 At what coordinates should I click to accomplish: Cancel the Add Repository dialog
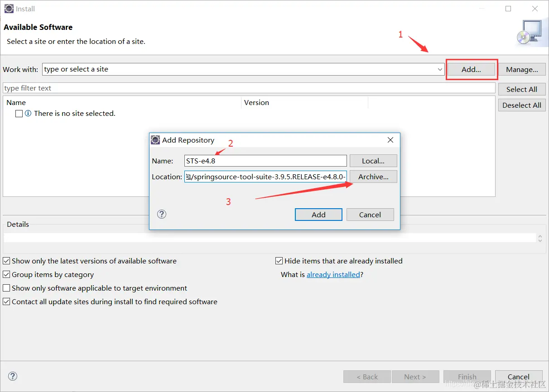pyautogui.click(x=370, y=215)
